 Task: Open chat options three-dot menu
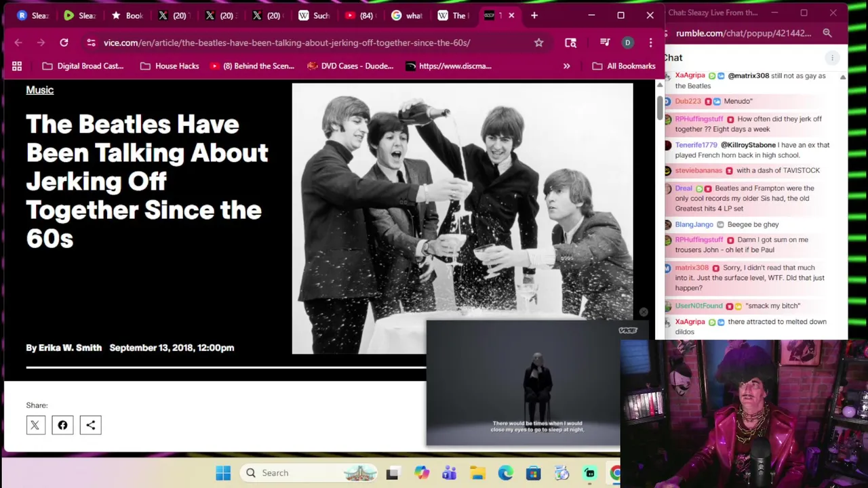click(832, 58)
